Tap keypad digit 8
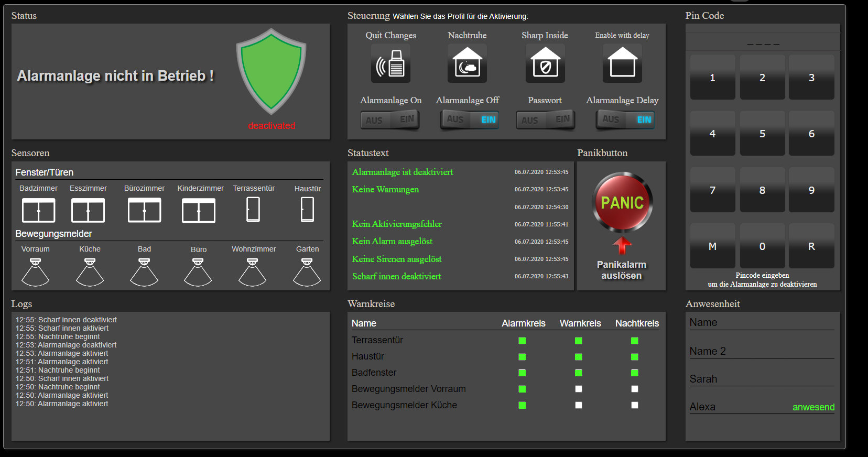 point(762,190)
